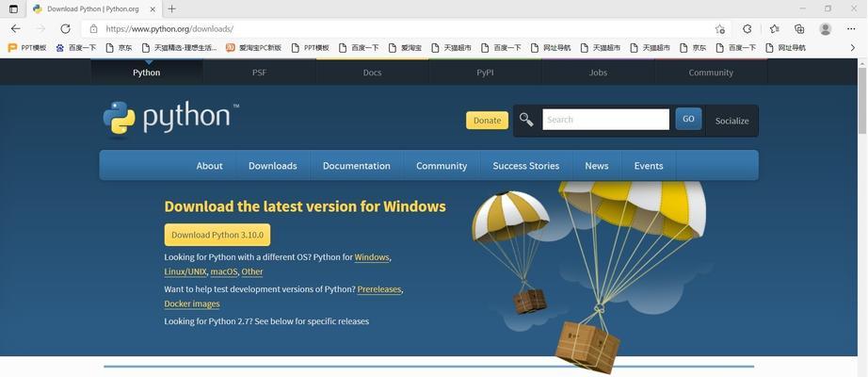Screen dimensions: 868x377
Task: Restore down the browser window
Action: point(828,8)
